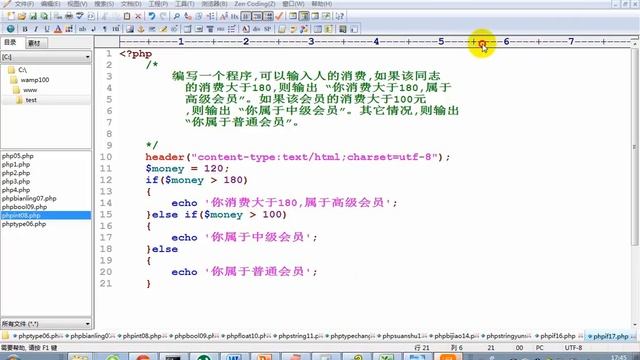Select phpbianling07.php in the file list

click(x=29, y=198)
